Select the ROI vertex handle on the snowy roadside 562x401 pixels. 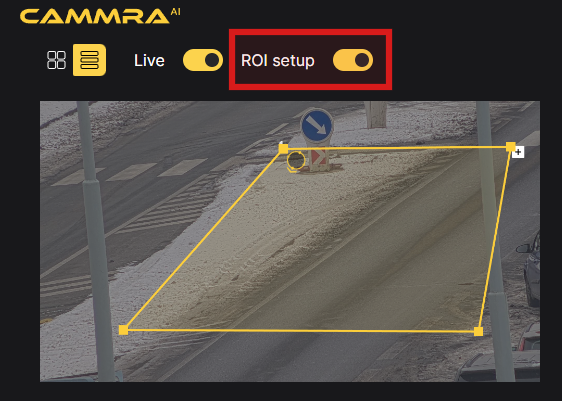(123, 330)
